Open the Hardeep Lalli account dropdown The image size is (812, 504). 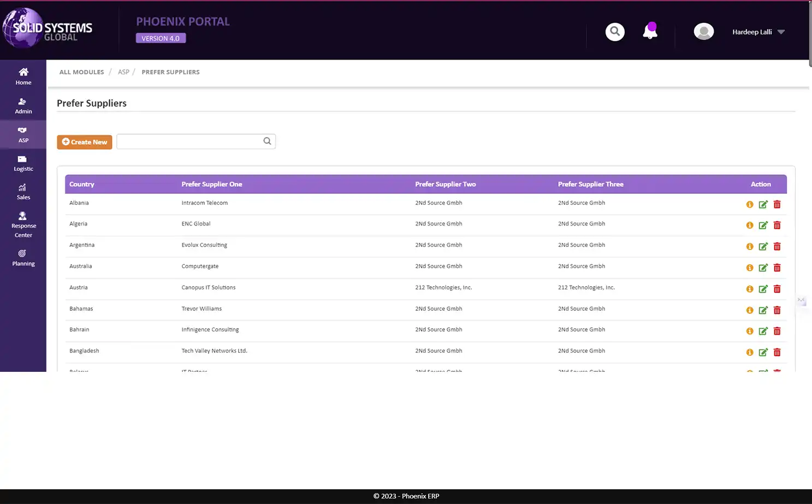(758, 32)
